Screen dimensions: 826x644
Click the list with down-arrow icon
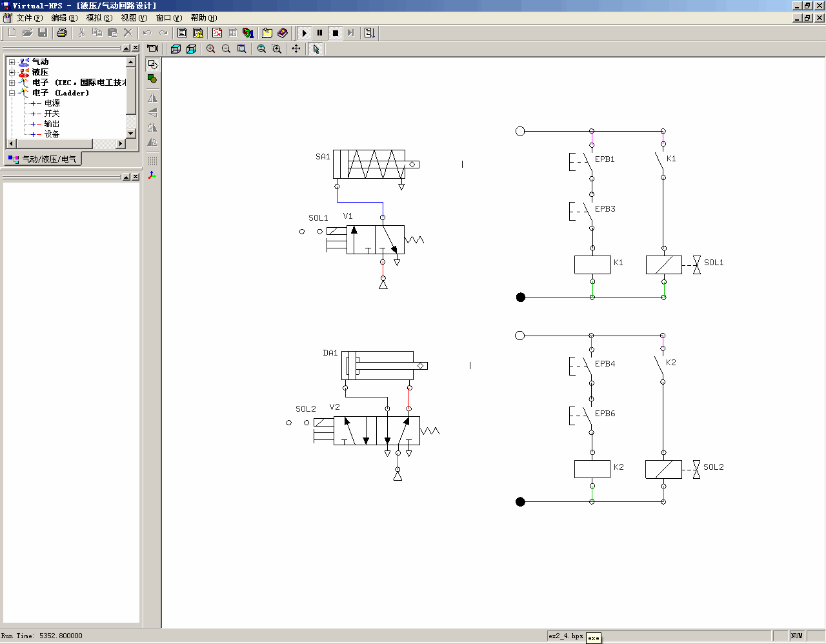point(370,33)
